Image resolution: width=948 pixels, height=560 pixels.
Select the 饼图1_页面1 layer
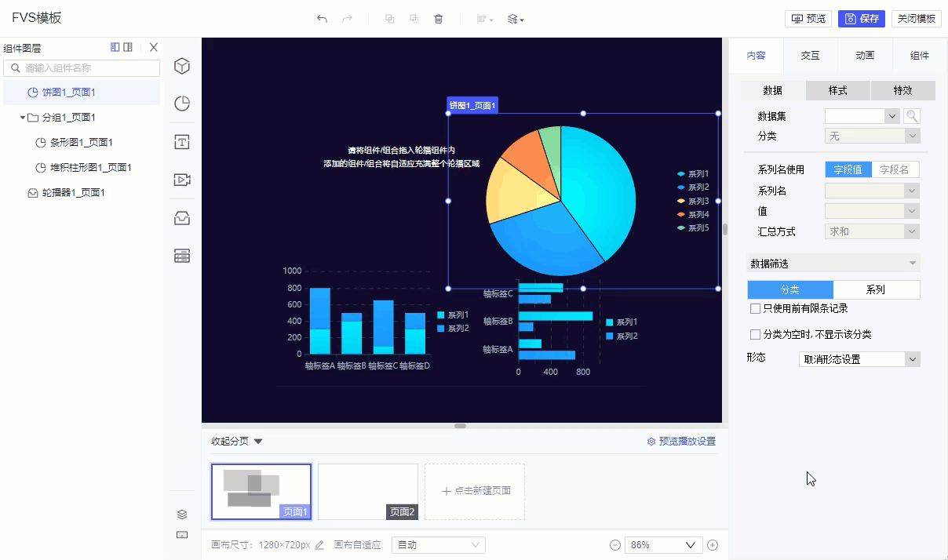pyautogui.click(x=80, y=93)
